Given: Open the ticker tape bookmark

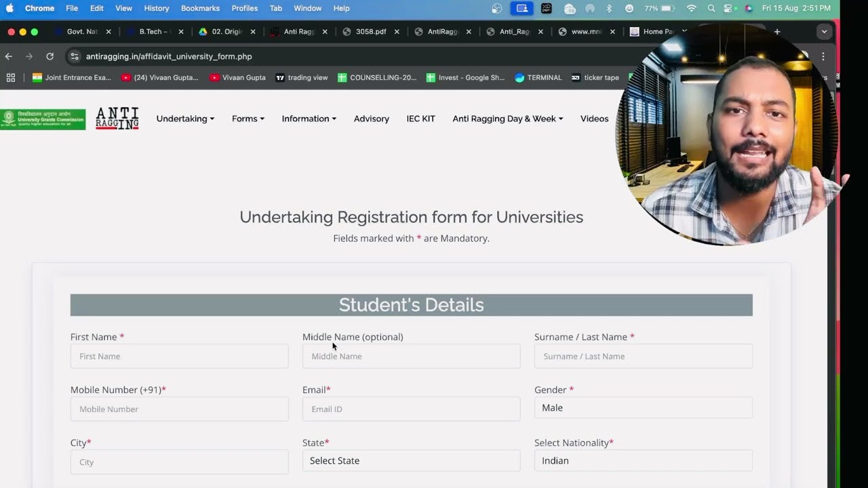Looking at the screenshot, I should click(595, 77).
